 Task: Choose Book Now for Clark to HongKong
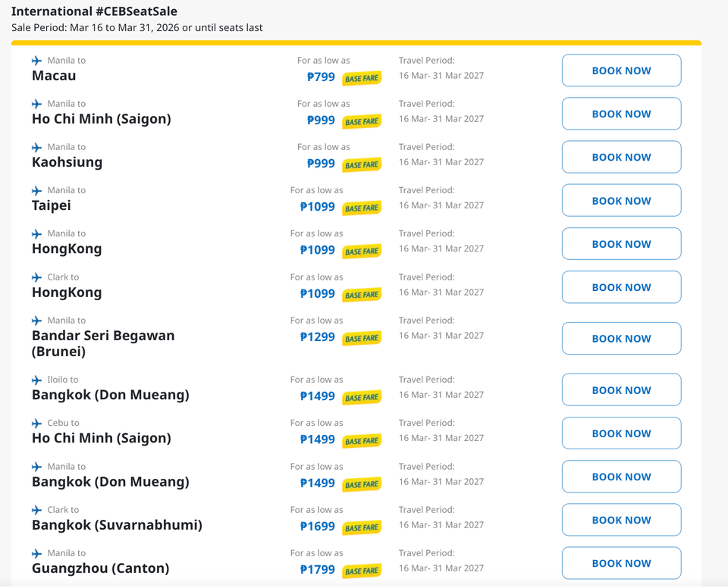pos(621,287)
